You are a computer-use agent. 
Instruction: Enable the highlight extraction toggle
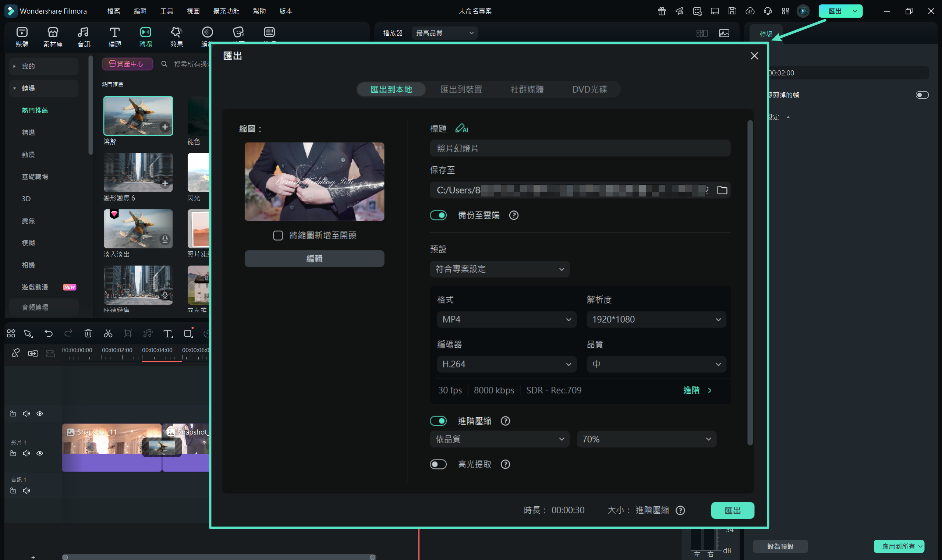(438, 464)
